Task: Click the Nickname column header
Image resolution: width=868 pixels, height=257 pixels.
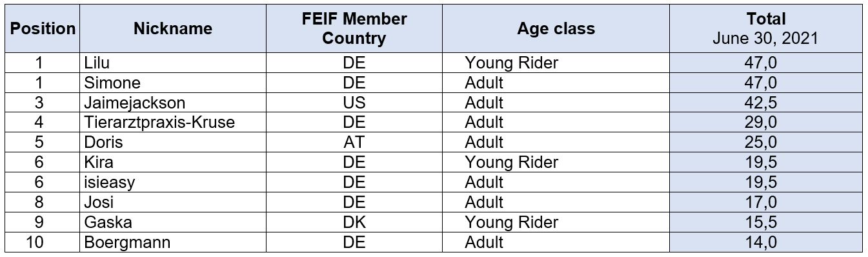Action: click(x=173, y=29)
